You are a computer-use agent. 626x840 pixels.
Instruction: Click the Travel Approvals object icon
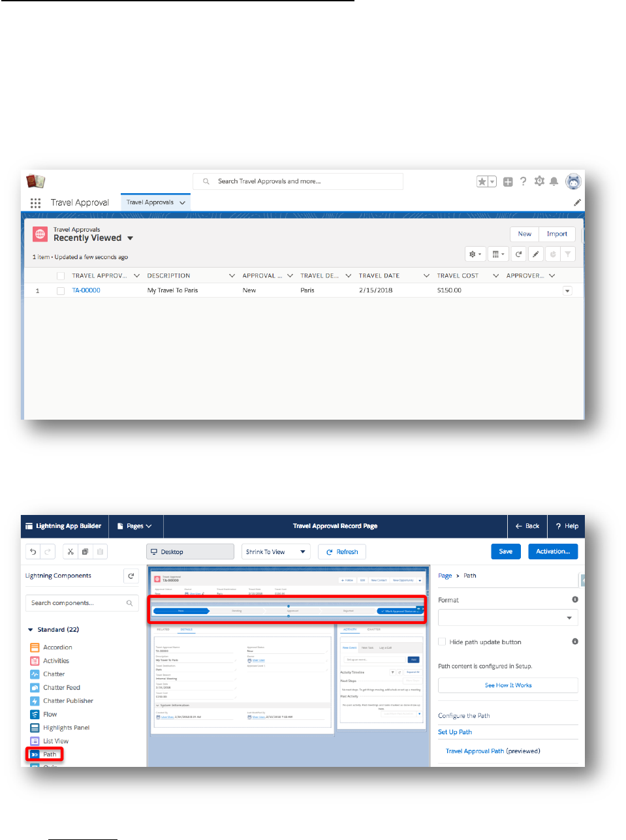40,234
